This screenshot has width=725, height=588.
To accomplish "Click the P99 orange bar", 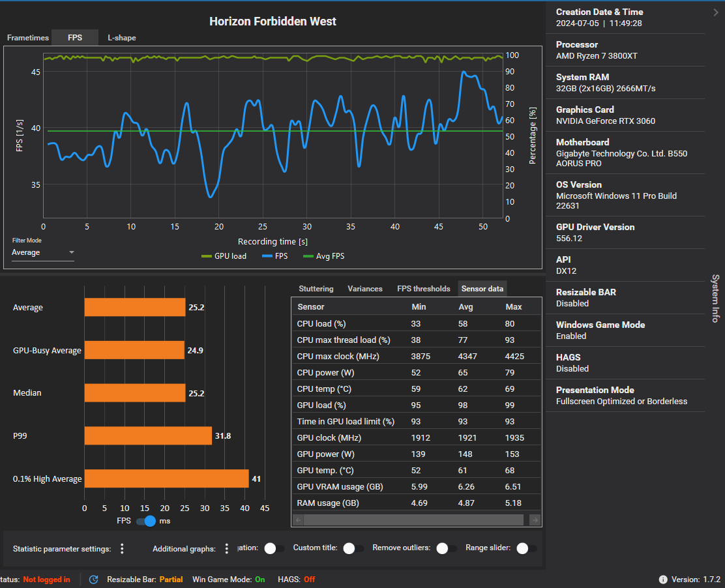I will (x=148, y=435).
